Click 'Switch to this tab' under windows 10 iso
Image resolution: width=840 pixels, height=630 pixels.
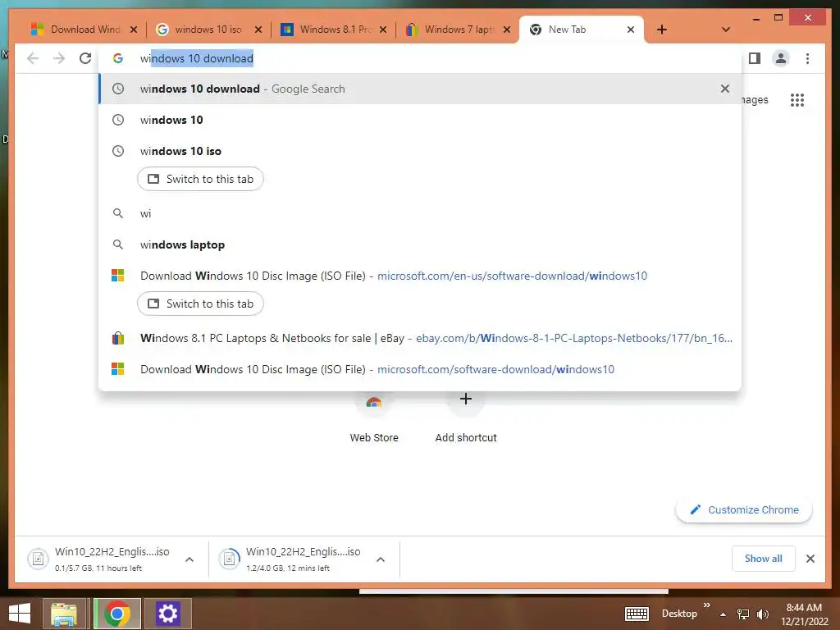(x=200, y=179)
